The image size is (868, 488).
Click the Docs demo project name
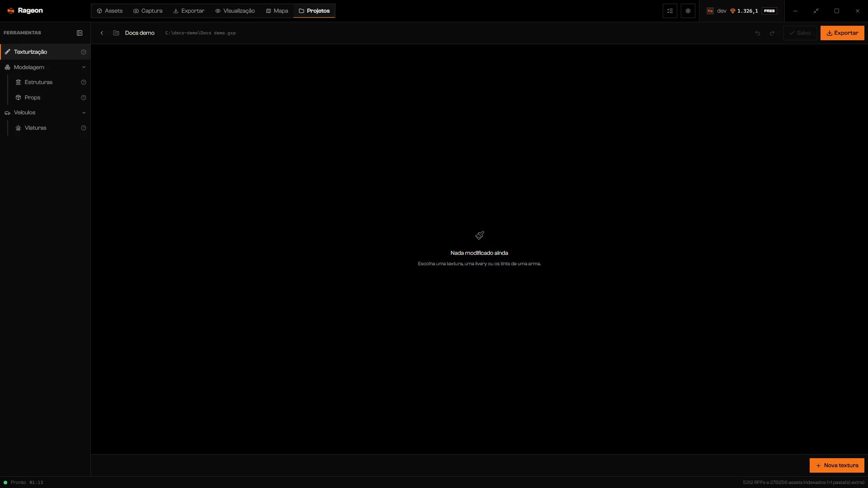[x=140, y=33]
